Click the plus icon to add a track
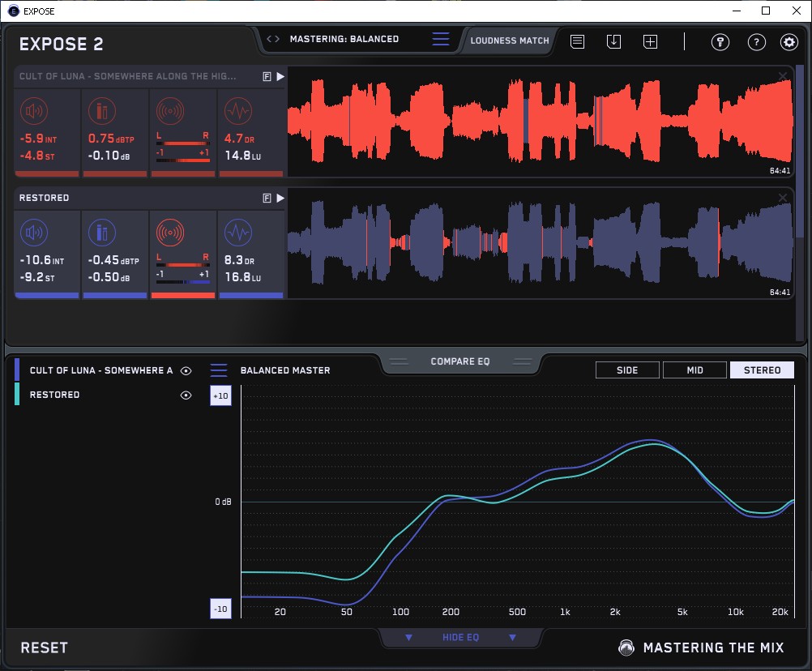The width and height of the screenshot is (812, 671). click(x=650, y=42)
